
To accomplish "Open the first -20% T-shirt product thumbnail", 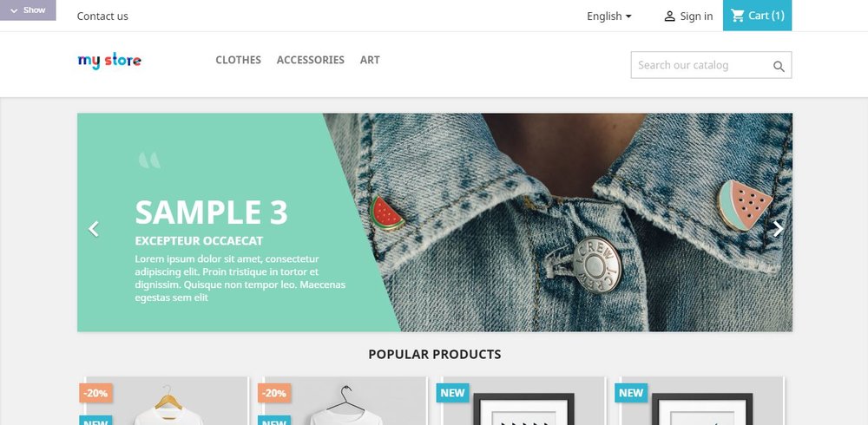I will (x=165, y=402).
